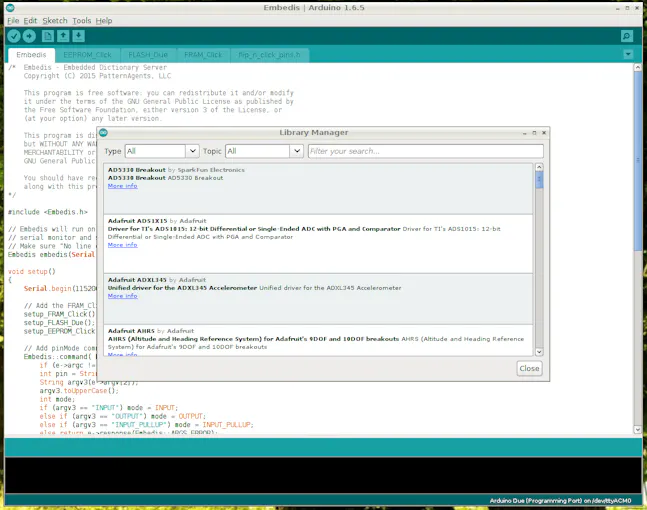Screen dimensions: 647x510
Task: Close Library Manager via title bar X
Action: pos(544,133)
